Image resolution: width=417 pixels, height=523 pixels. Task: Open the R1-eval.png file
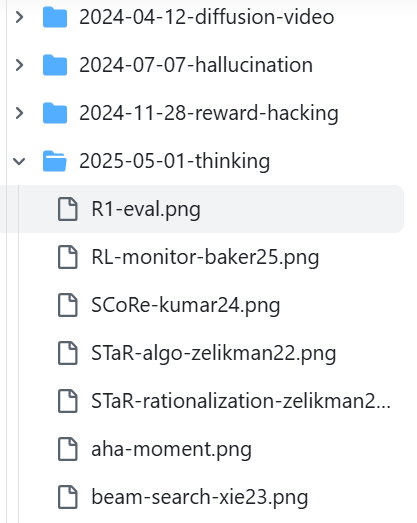146,209
